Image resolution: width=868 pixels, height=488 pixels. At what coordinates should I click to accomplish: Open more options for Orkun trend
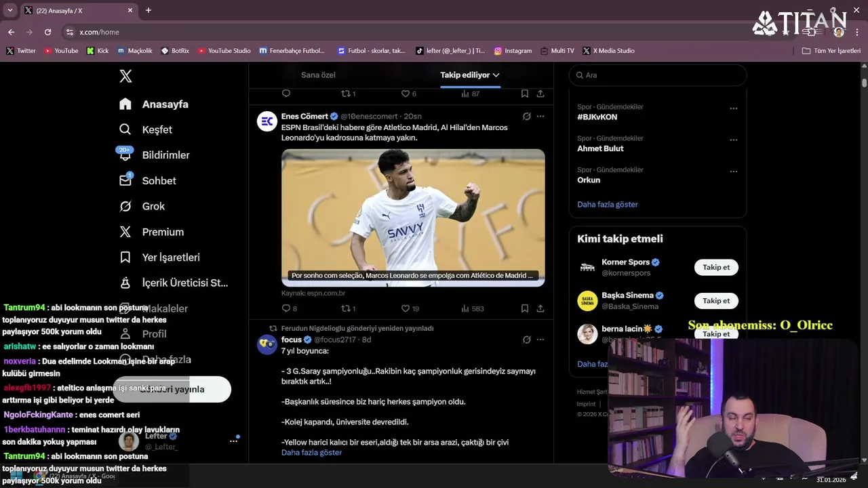click(733, 171)
